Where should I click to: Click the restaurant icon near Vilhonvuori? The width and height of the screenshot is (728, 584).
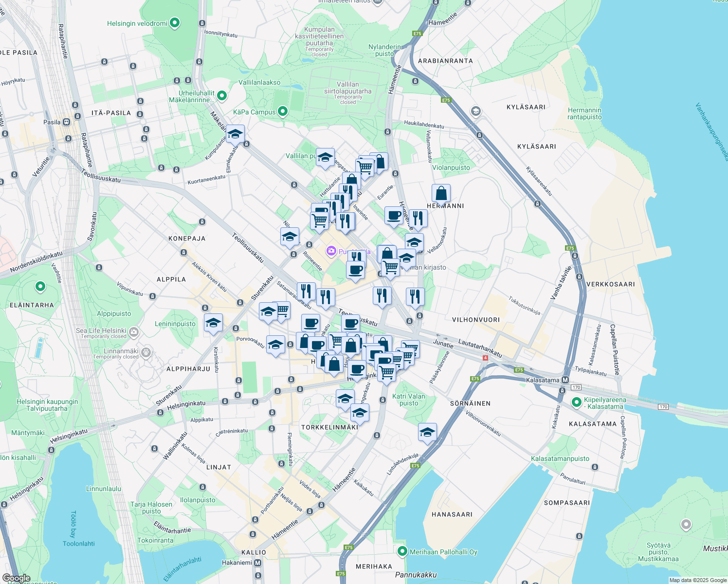pos(415,294)
